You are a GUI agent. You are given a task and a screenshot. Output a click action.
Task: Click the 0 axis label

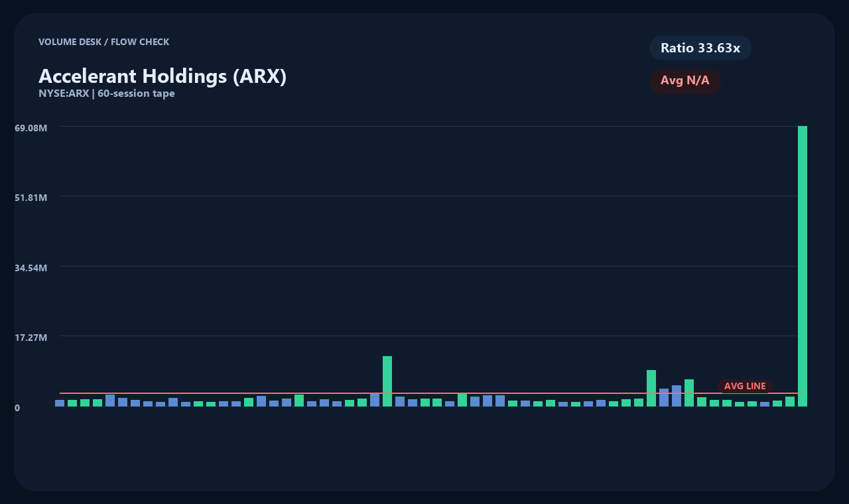[x=17, y=408]
